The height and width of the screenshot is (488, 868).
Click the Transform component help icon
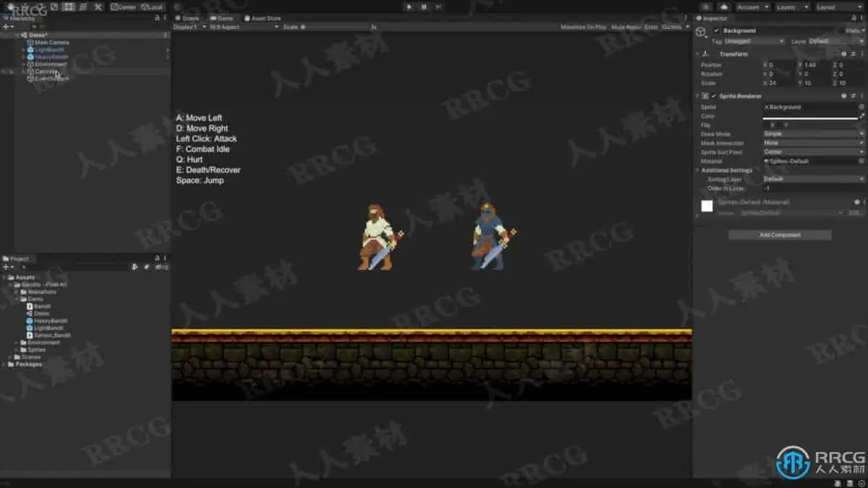[x=844, y=54]
